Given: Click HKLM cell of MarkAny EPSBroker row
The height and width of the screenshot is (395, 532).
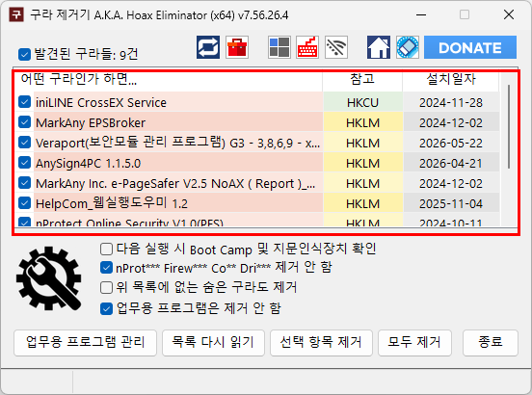Looking at the screenshot, I should [x=362, y=122].
